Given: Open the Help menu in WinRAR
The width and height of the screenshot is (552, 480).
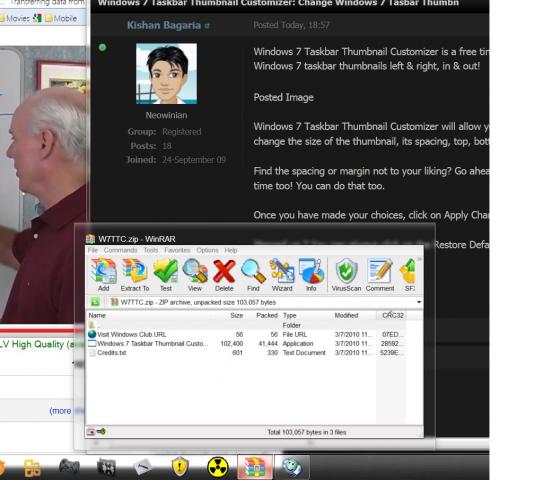Looking at the screenshot, I should coord(231,250).
